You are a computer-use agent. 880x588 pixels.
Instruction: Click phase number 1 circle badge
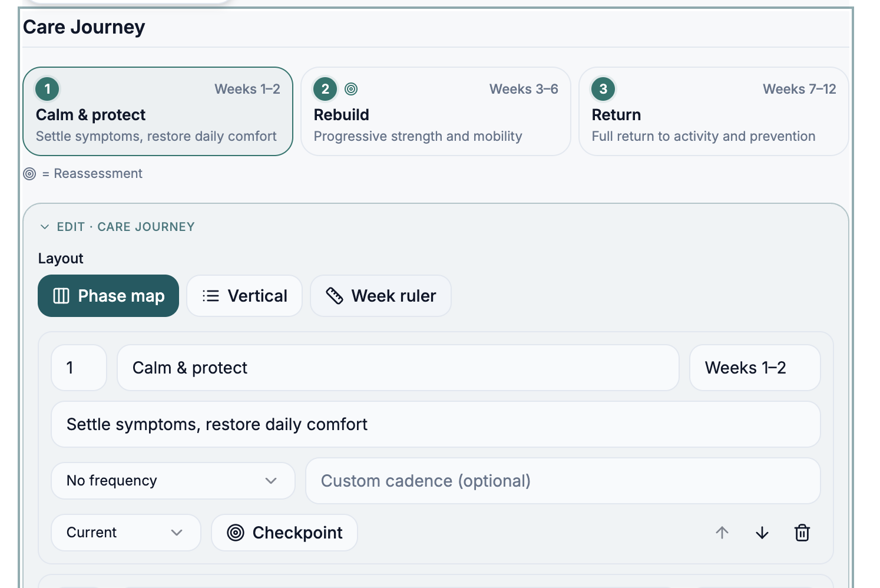(47, 89)
